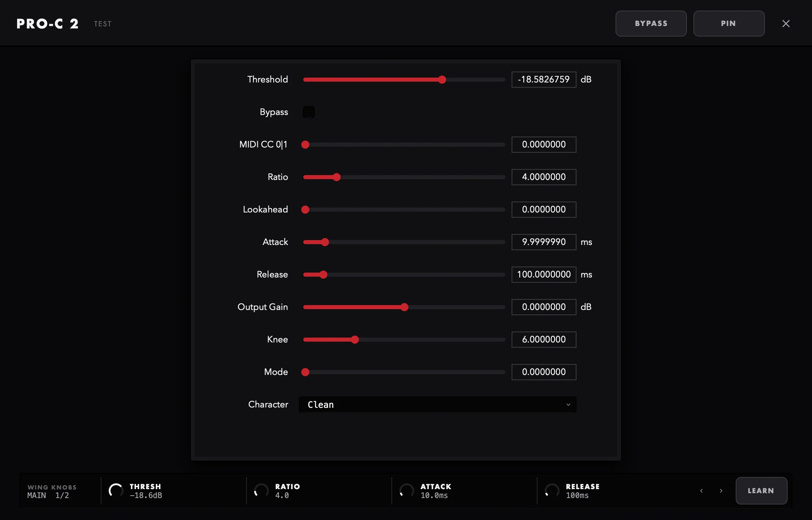Image resolution: width=812 pixels, height=520 pixels.
Task: Click the -18.6dB THRESH readout
Action: 146,496
